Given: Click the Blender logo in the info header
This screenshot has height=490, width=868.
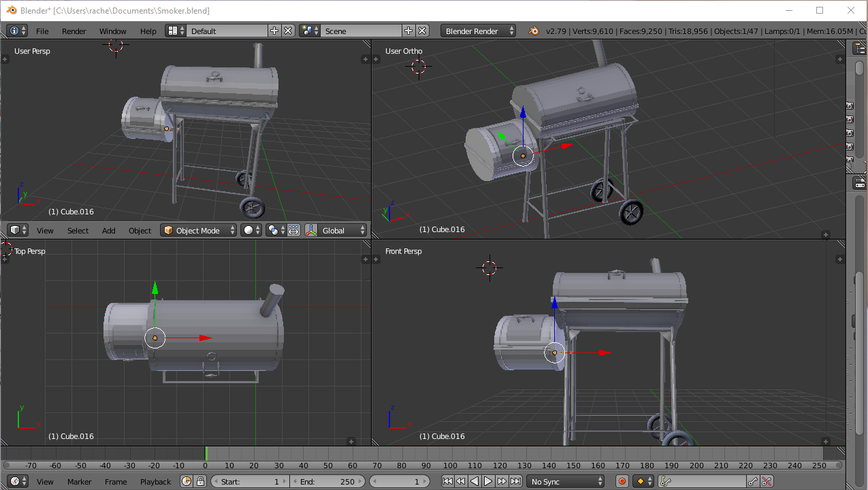Looking at the screenshot, I should pyautogui.click(x=534, y=31).
